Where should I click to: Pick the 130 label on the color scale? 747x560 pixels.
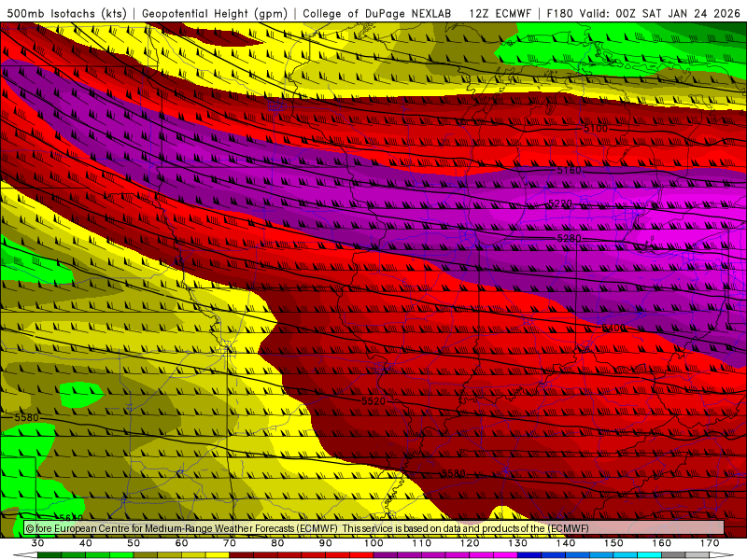pos(517,543)
